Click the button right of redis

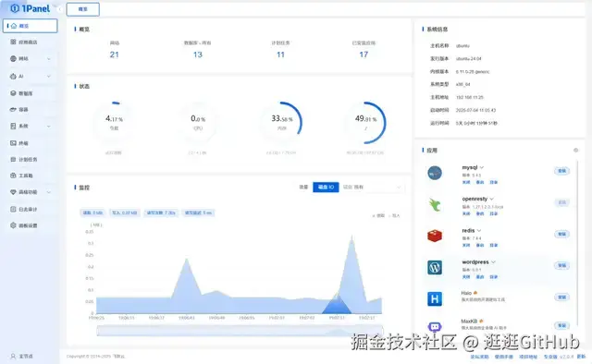562,235
